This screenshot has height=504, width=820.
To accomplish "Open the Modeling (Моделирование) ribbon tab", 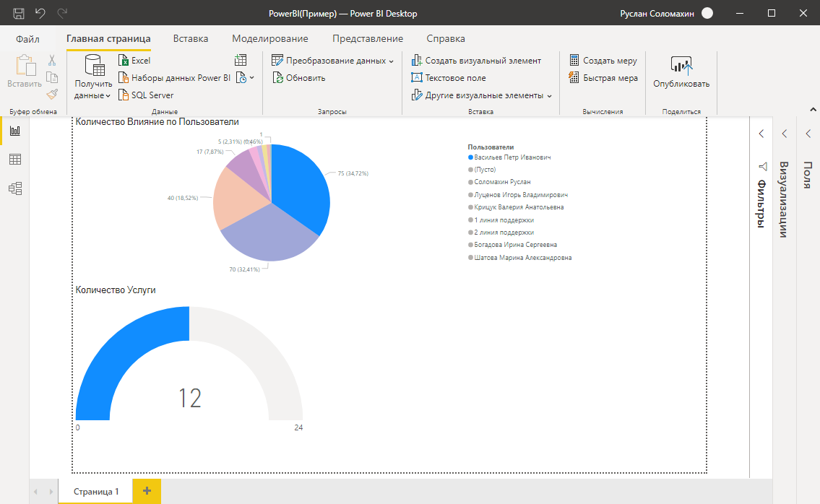I will (x=269, y=39).
